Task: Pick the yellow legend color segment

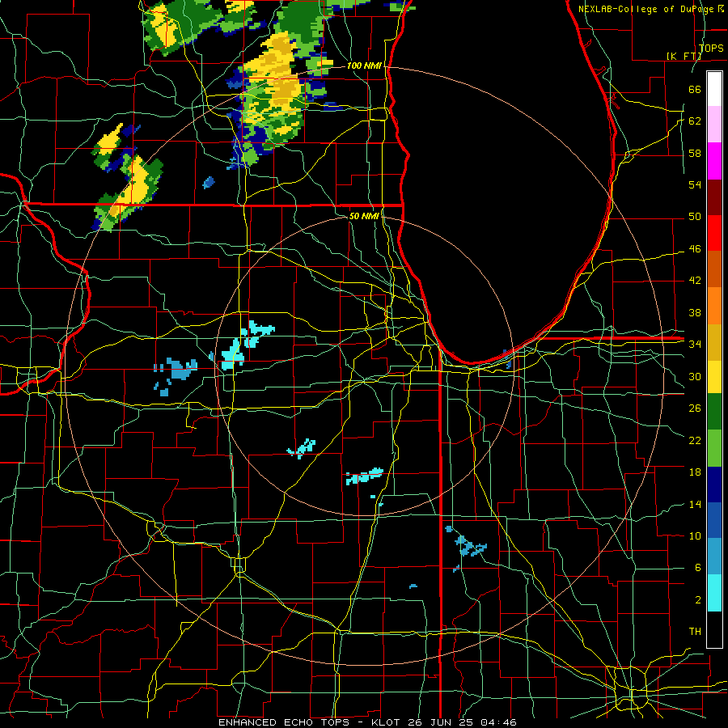Action: (714, 376)
